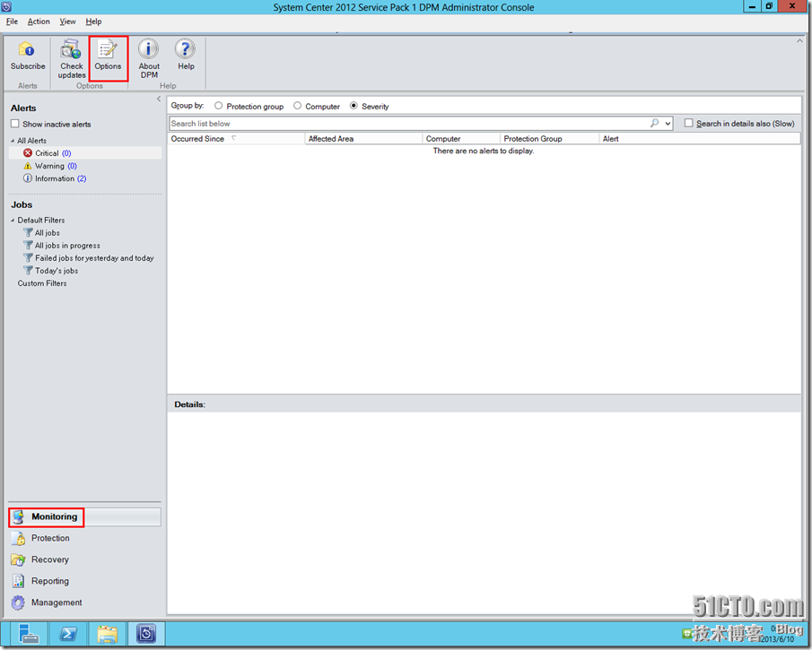
Task: Collapse the left navigation pane arrow
Action: click(159, 99)
